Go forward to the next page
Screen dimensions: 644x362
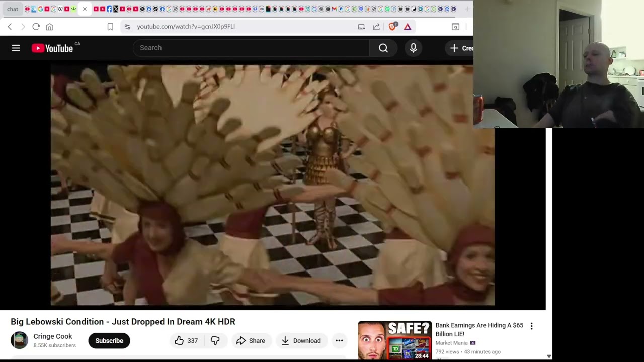tap(23, 27)
